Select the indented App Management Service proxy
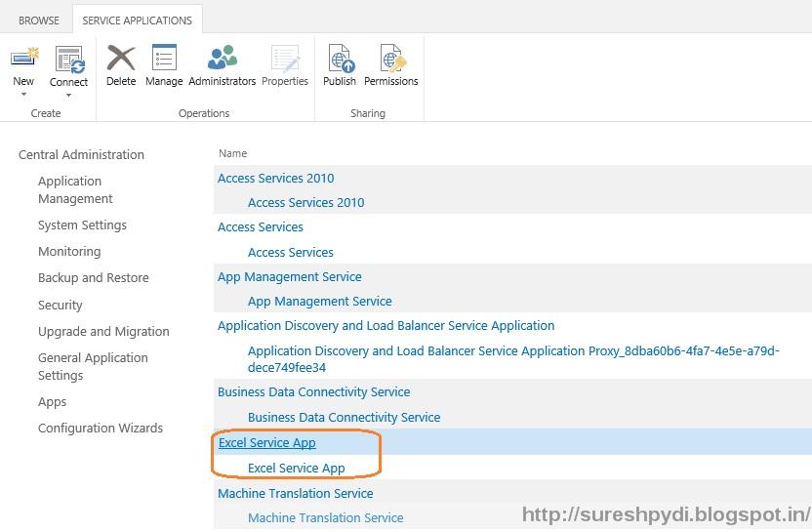The width and height of the screenshot is (812, 532). pos(319,302)
